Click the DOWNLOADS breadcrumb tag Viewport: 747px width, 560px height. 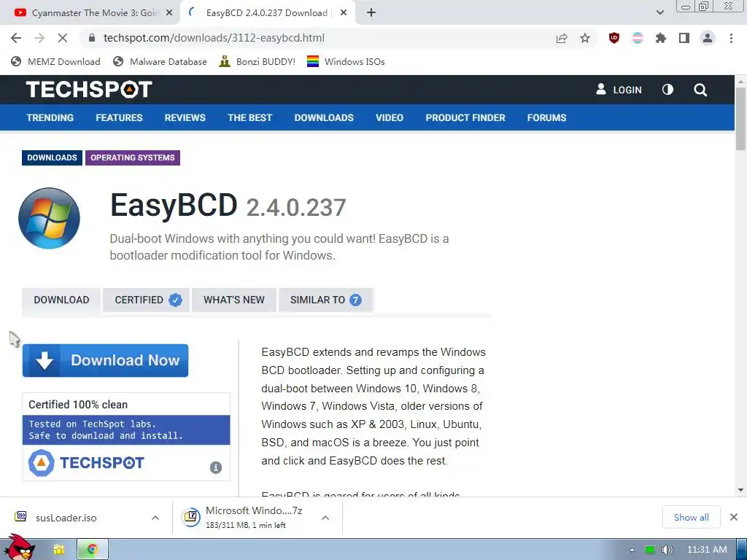click(x=52, y=157)
